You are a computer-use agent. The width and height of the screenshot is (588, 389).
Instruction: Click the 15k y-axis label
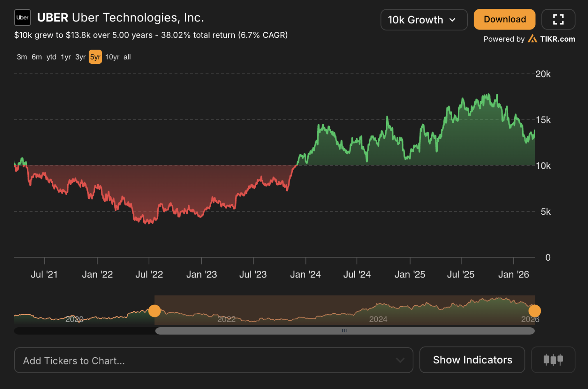pyautogui.click(x=543, y=120)
